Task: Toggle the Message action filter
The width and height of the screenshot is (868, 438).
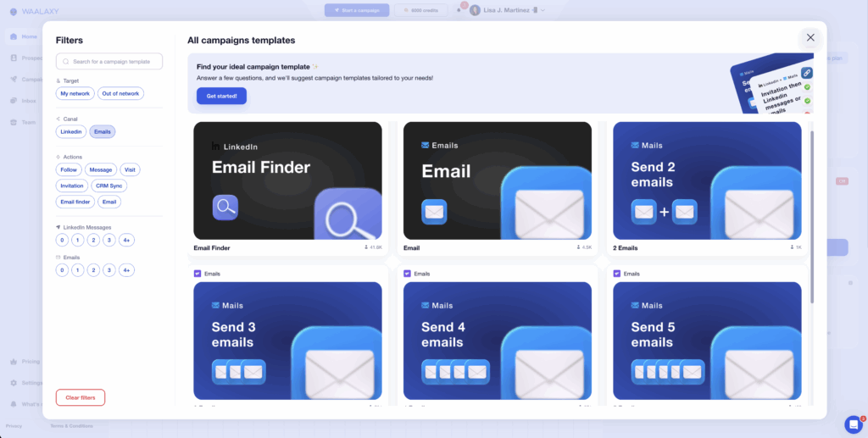Action: pyautogui.click(x=101, y=169)
